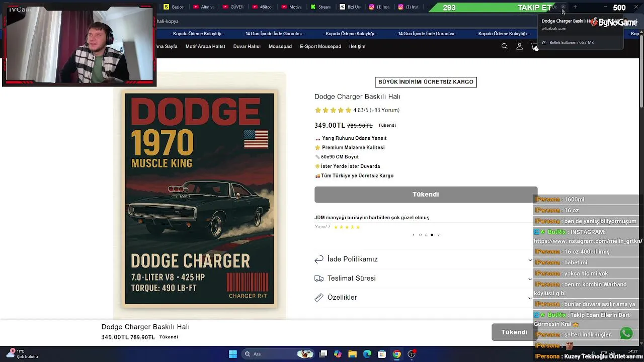
Task: Click the delivery truck icon
Action: coord(318,278)
